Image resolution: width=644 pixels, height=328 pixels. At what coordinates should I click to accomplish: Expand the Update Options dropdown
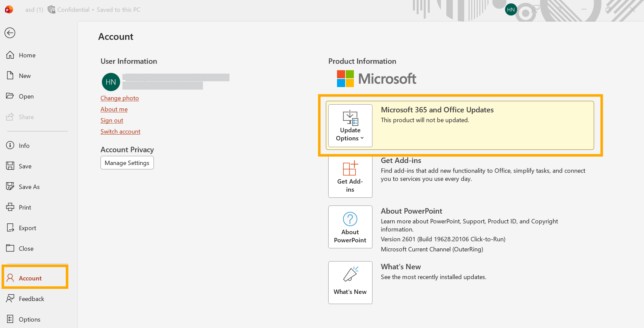coord(350,126)
